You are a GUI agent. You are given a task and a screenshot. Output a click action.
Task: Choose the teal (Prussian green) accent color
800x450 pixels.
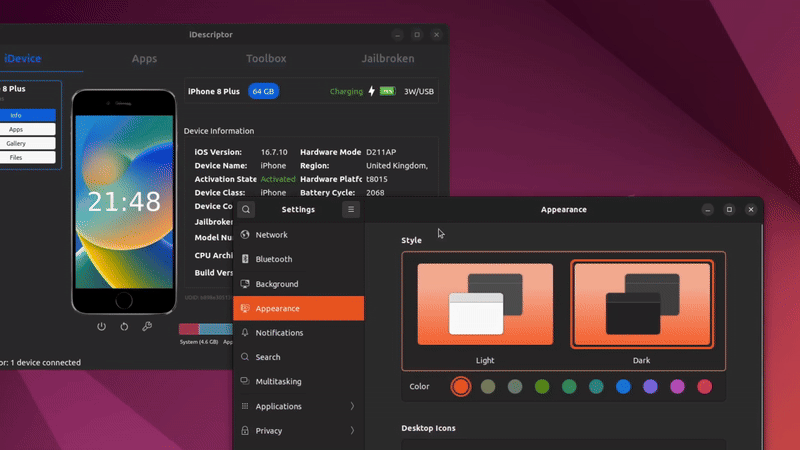point(596,386)
